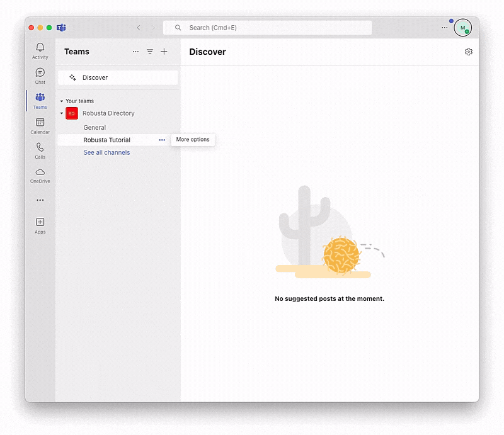Open more options for Robusta Tutorial channel
The image size is (504, 435).
coord(162,140)
